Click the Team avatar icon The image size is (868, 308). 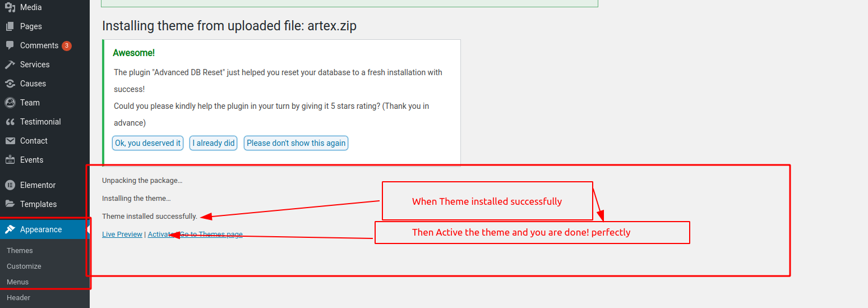pyautogui.click(x=10, y=103)
